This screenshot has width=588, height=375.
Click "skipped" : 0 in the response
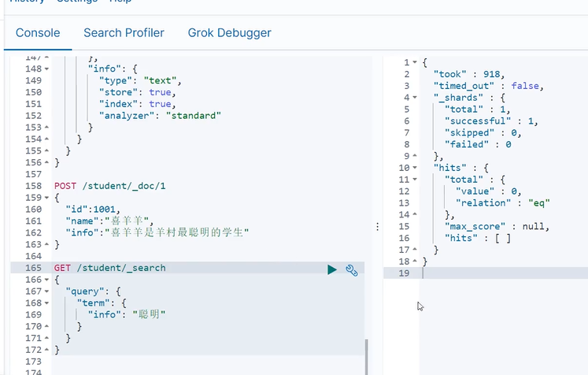483,133
